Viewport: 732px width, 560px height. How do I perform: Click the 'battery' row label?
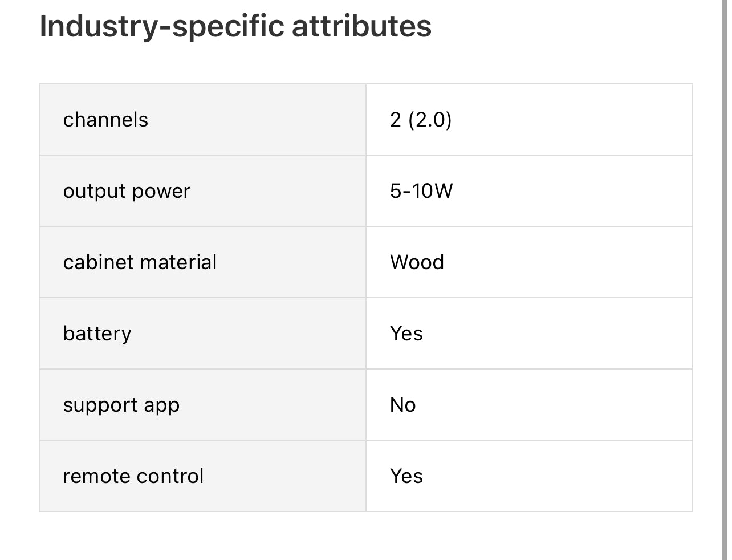point(97,334)
